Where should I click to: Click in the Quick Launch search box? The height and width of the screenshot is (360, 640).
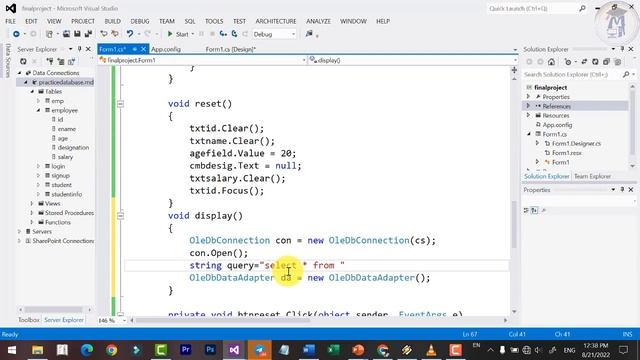(536, 9)
